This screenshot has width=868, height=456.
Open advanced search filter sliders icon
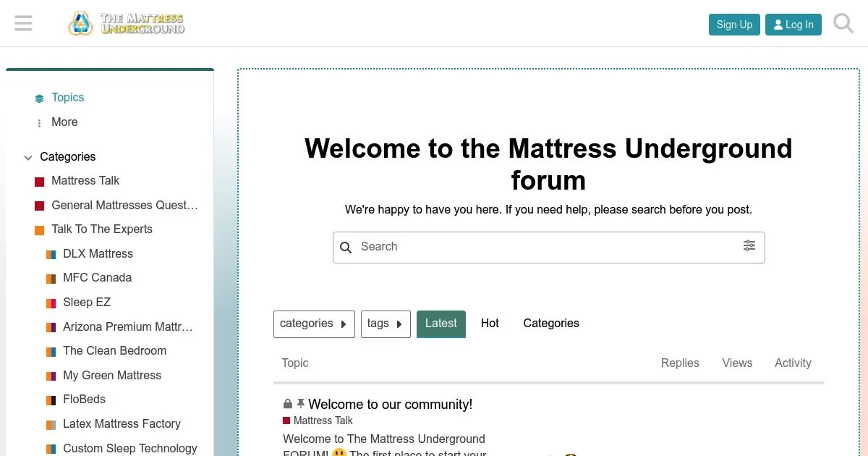(x=749, y=246)
